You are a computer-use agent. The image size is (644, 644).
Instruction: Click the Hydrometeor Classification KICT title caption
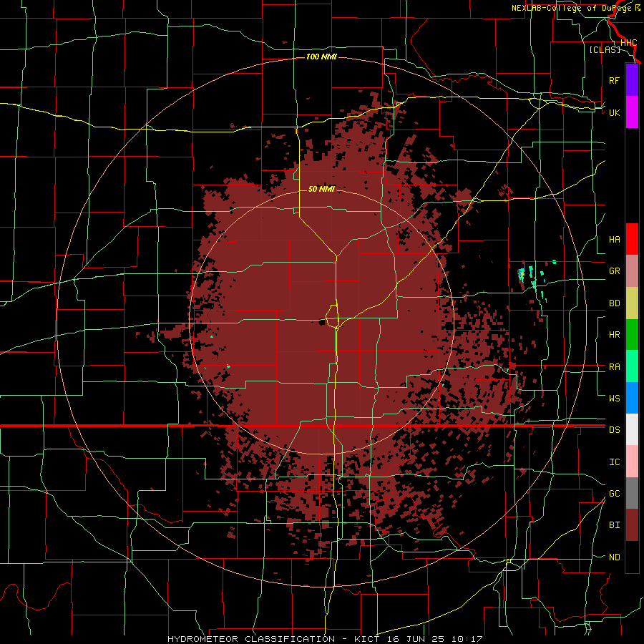[324, 639]
